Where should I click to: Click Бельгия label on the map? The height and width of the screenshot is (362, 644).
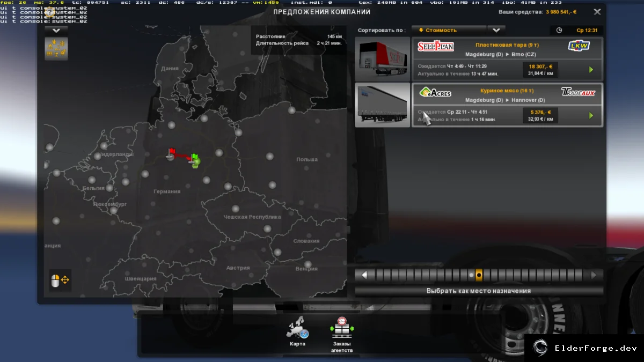coord(93,188)
